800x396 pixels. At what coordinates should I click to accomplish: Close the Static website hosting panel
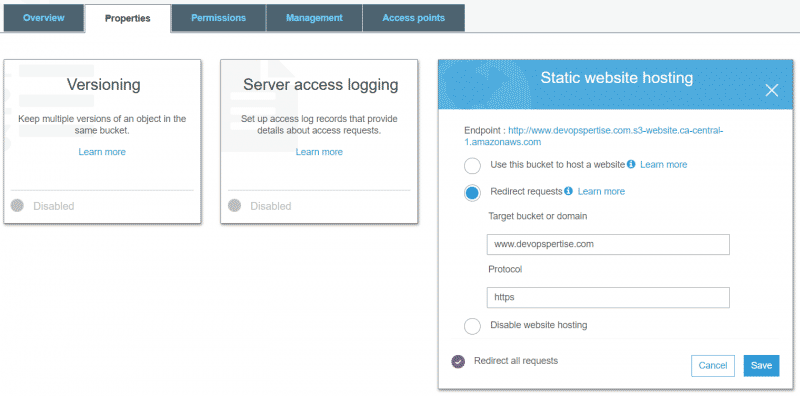(771, 91)
